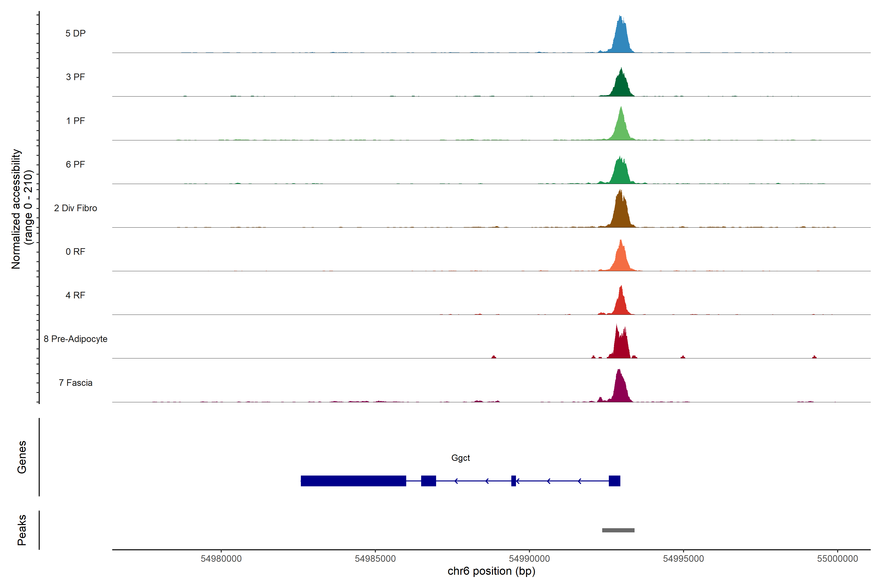Click the gray peak region bar
The height and width of the screenshot is (588, 882).
(618, 530)
